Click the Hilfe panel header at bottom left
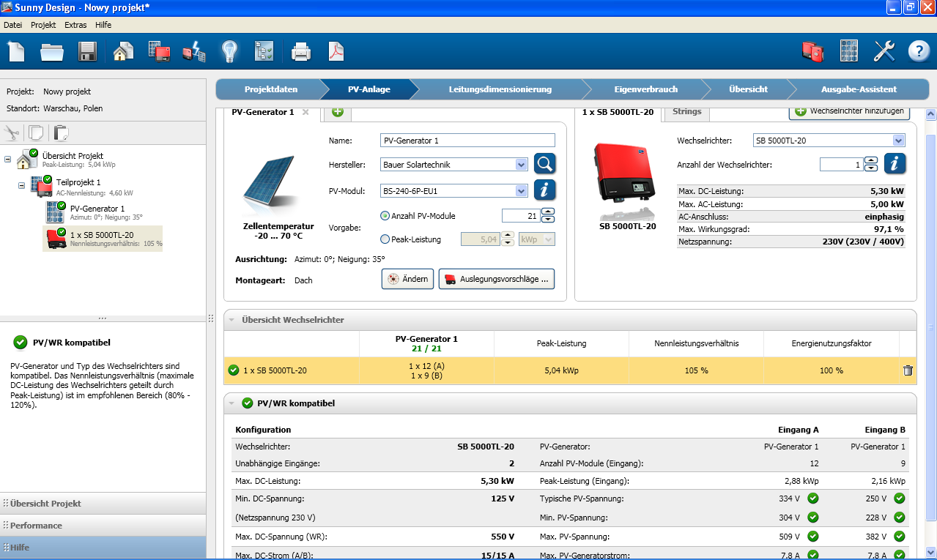 [x=103, y=548]
